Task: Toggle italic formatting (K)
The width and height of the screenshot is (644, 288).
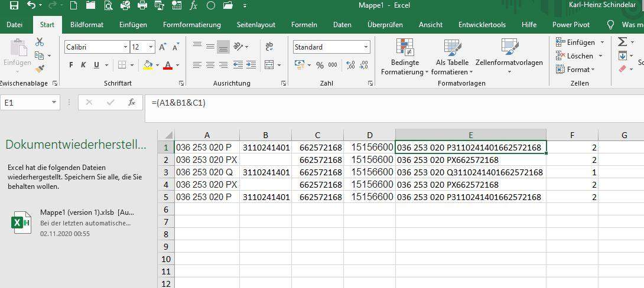Action: (83, 65)
